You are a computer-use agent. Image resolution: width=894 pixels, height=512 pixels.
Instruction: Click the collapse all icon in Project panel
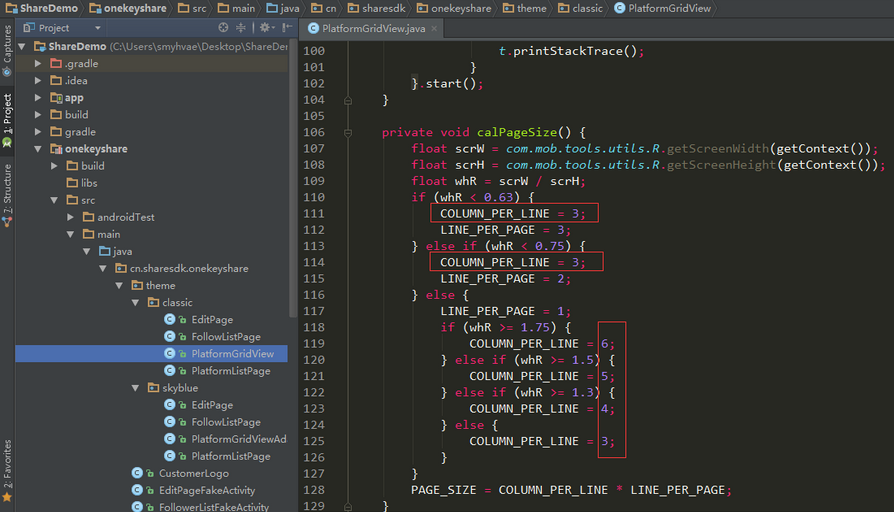pos(240,28)
